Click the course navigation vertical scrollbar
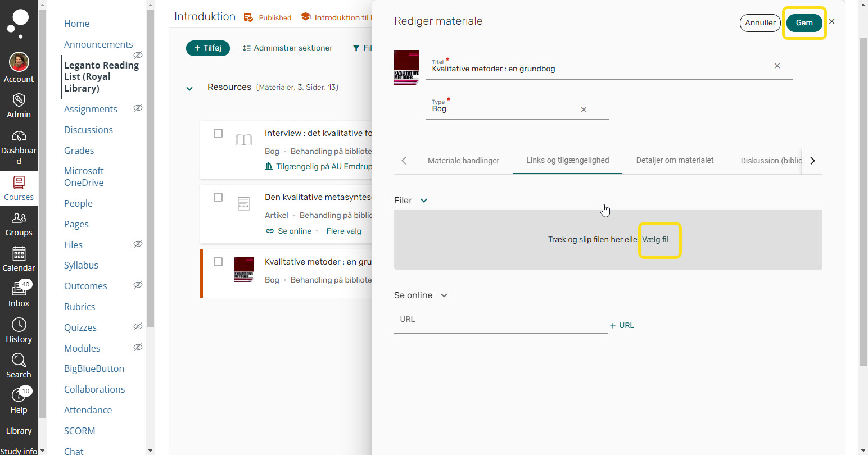This screenshot has width=868, height=455. [150, 169]
